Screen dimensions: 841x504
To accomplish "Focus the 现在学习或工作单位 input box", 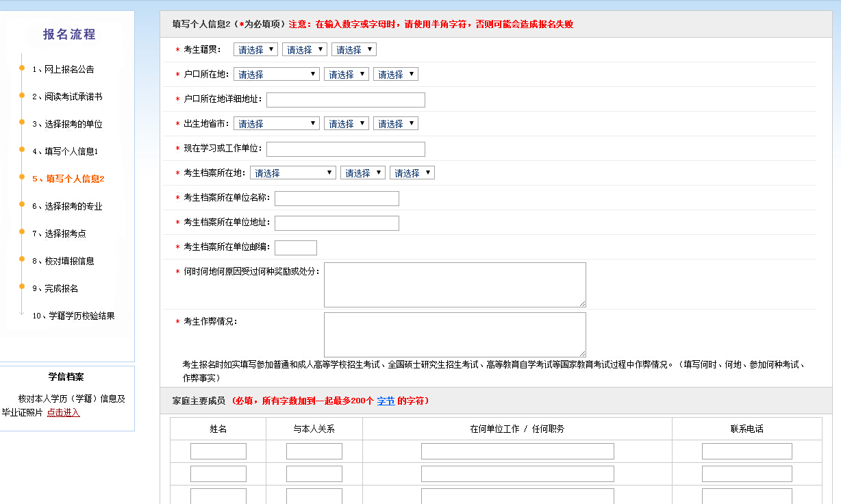I will click(345, 149).
